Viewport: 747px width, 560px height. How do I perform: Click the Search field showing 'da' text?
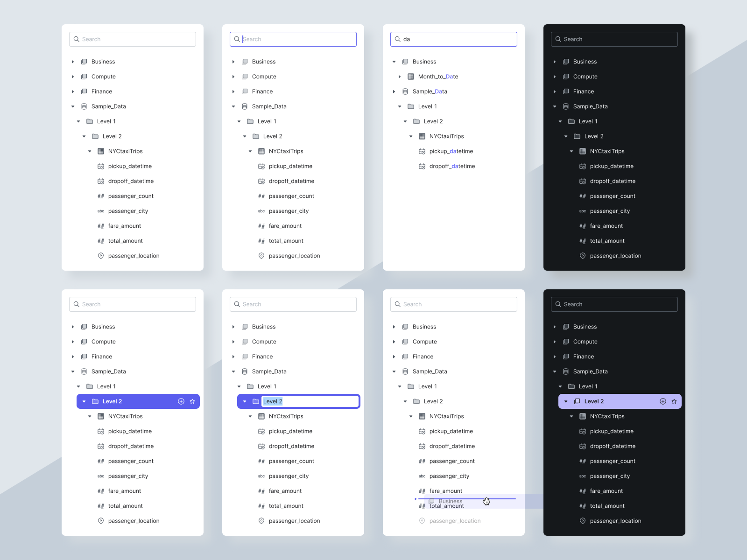pyautogui.click(x=453, y=39)
